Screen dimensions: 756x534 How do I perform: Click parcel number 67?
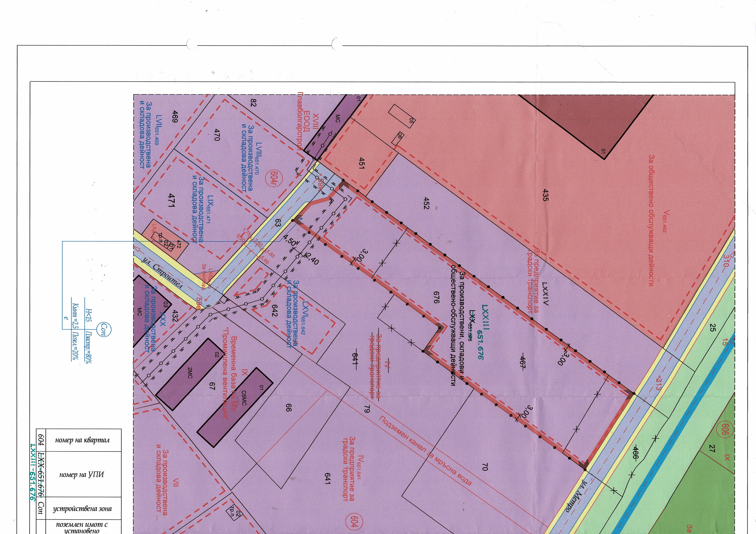coord(212,386)
